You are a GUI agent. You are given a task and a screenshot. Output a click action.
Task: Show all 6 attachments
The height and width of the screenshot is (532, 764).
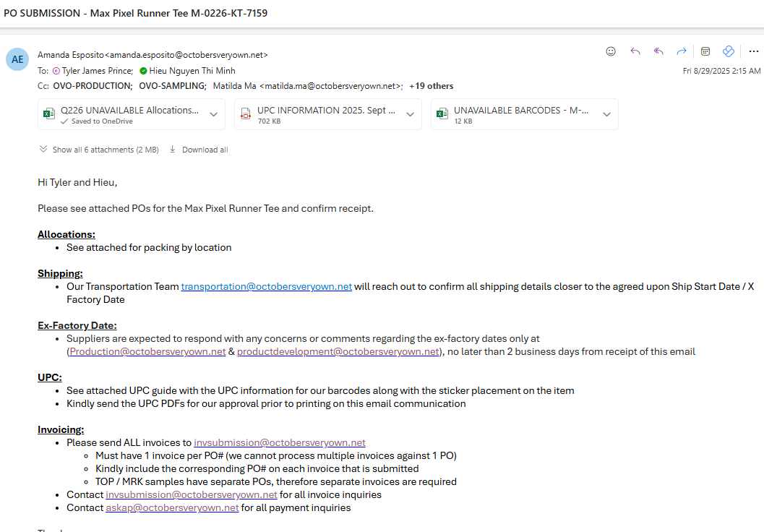[x=99, y=150]
